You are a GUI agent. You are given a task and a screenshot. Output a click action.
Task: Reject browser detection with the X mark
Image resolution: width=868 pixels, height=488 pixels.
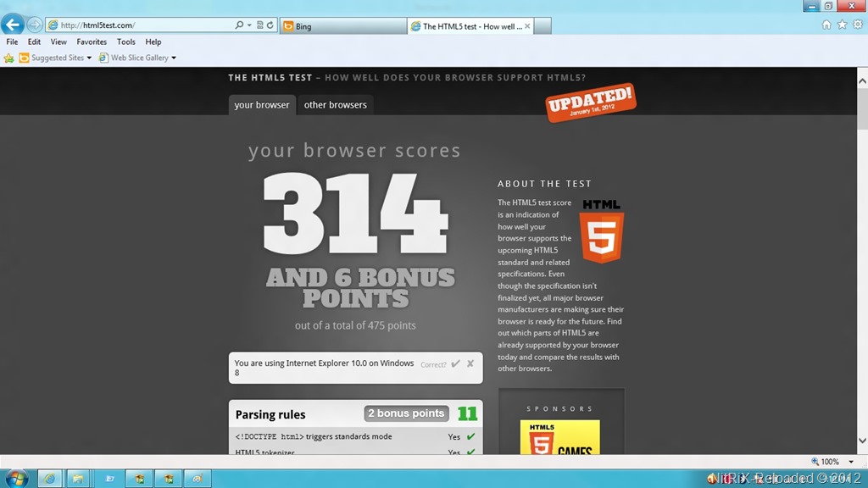[x=470, y=364]
